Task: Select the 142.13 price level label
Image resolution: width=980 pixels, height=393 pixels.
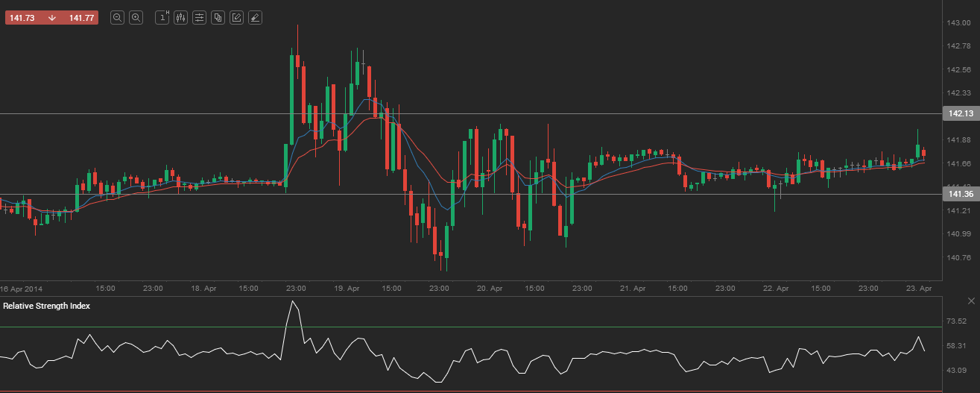Action: pyautogui.click(x=960, y=114)
